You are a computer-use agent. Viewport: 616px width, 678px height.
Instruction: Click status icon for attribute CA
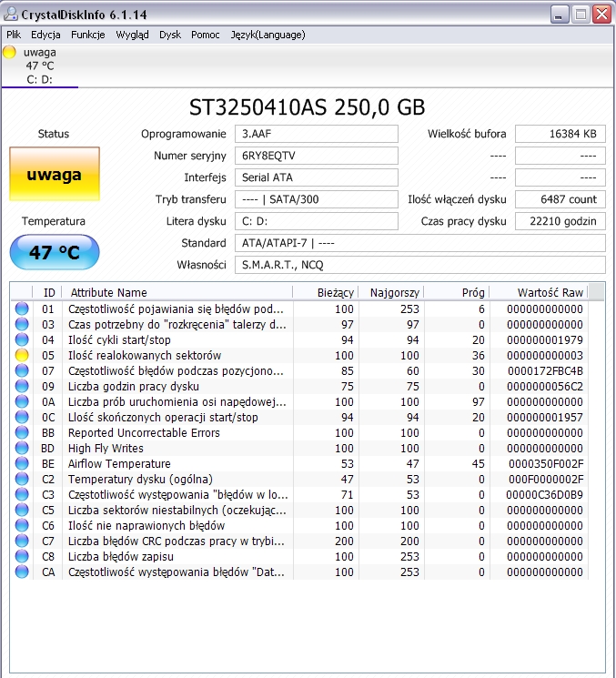(x=22, y=572)
